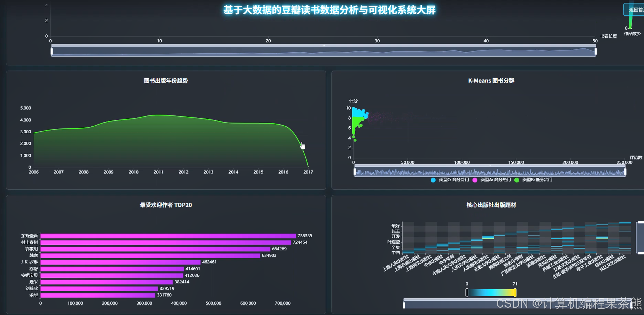Screen dimensions: 644x315
Task: Click the 评论数 axis name on K-Means chart
Action: pos(636,158)
